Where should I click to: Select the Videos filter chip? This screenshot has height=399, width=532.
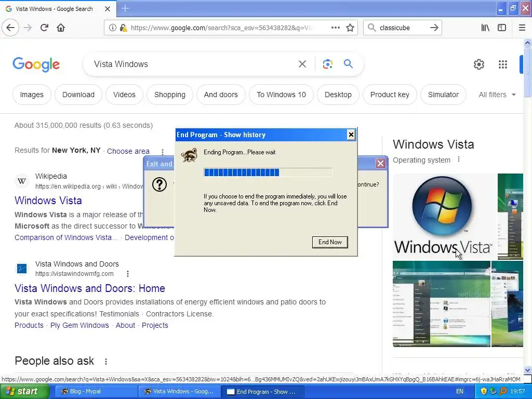(124, 95)
